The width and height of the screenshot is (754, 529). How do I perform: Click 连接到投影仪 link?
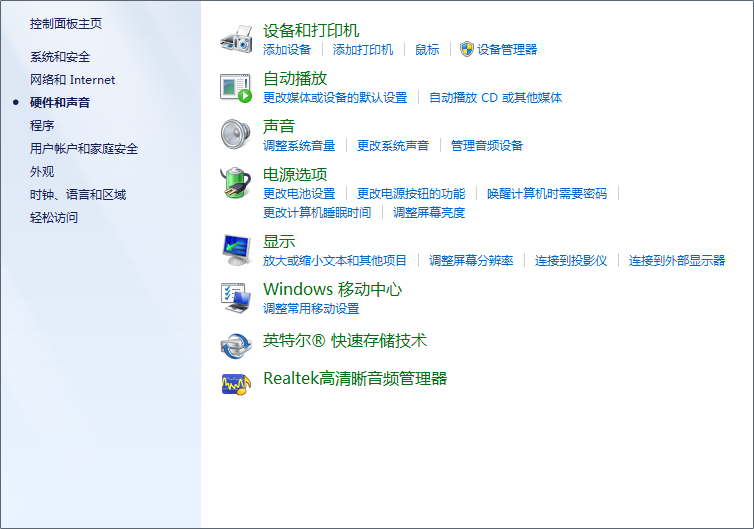571,261
